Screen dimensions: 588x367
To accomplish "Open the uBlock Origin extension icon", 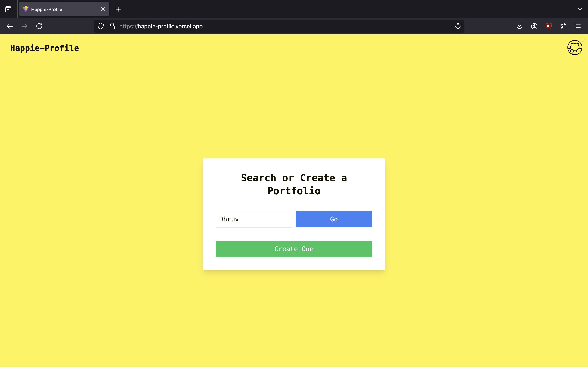I will tap(549, 26).
